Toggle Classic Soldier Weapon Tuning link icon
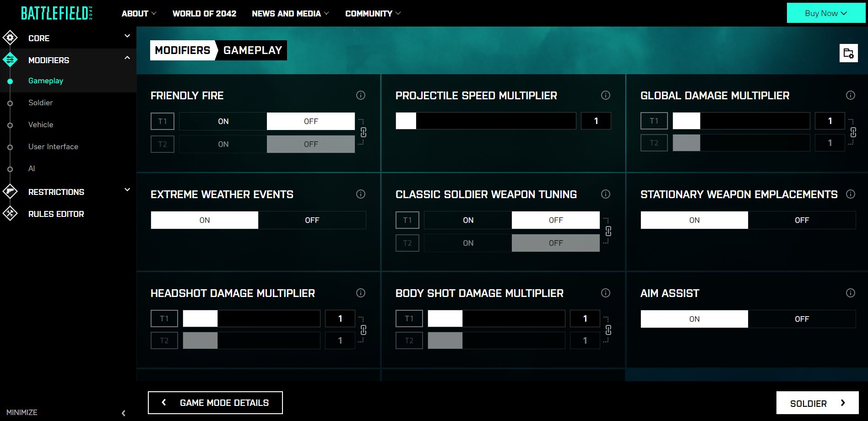The image size is (868, 421). pyautogui.click(x=608, y=231)
